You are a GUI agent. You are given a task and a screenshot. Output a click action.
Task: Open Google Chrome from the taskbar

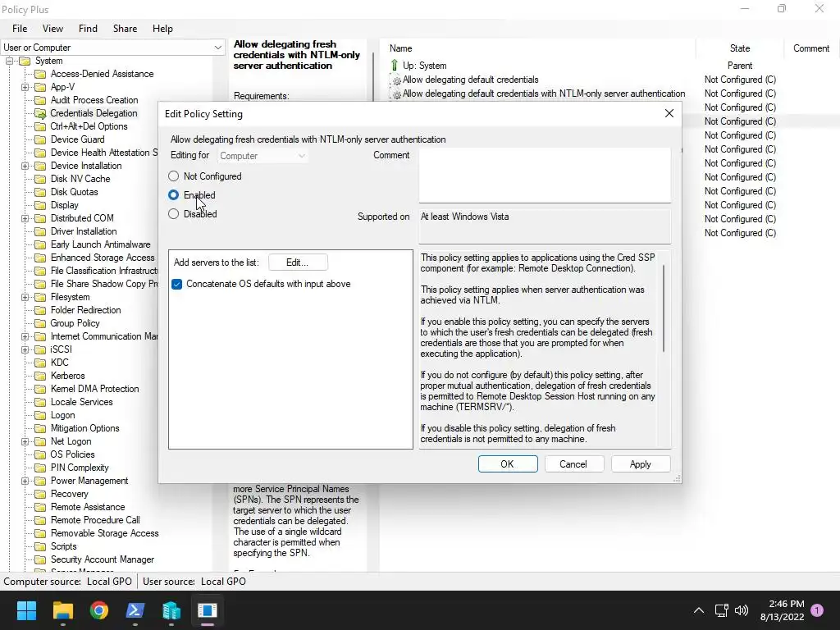[x=99, y=610]
